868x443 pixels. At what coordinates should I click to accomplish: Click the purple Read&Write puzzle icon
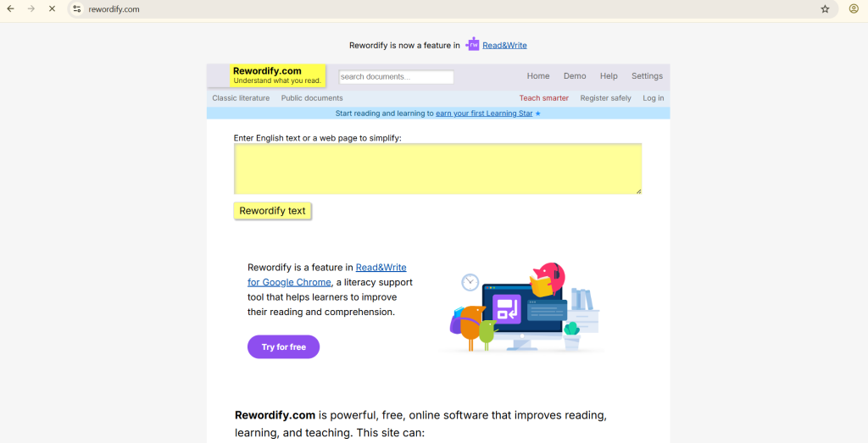[473, 45]
